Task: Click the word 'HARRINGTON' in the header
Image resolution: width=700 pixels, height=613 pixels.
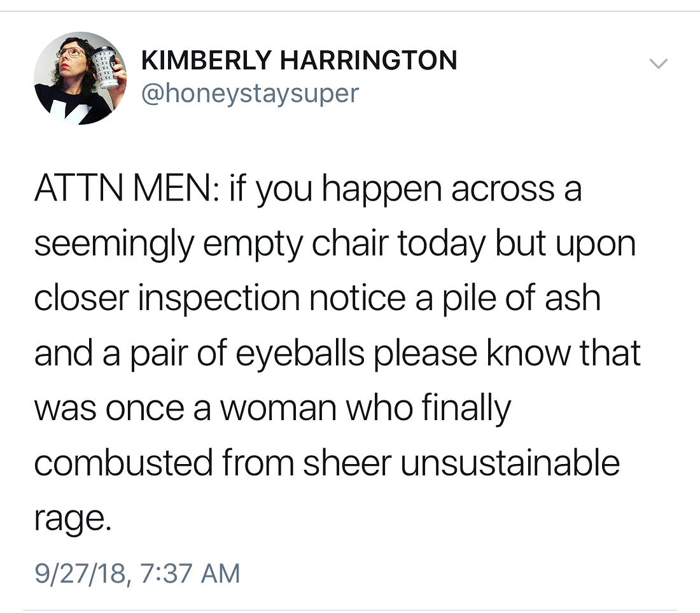Action: click(368, 60)
